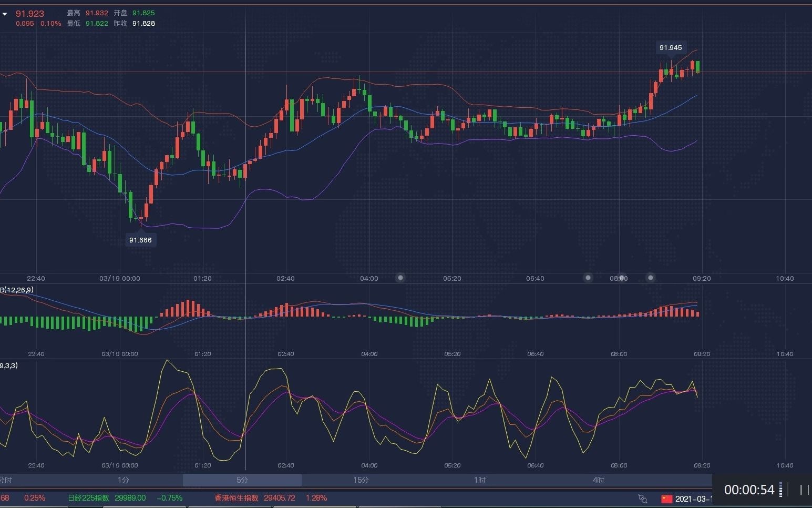Click the price change percentage 0.10%
Image resolution: width=812 pixels, height=508 pixels.
click(x=51, y=24)
